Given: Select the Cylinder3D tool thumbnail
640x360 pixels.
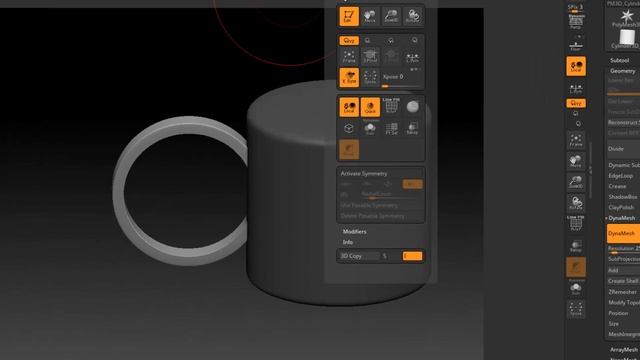Looking at the screenshot, I should [626, 39].
